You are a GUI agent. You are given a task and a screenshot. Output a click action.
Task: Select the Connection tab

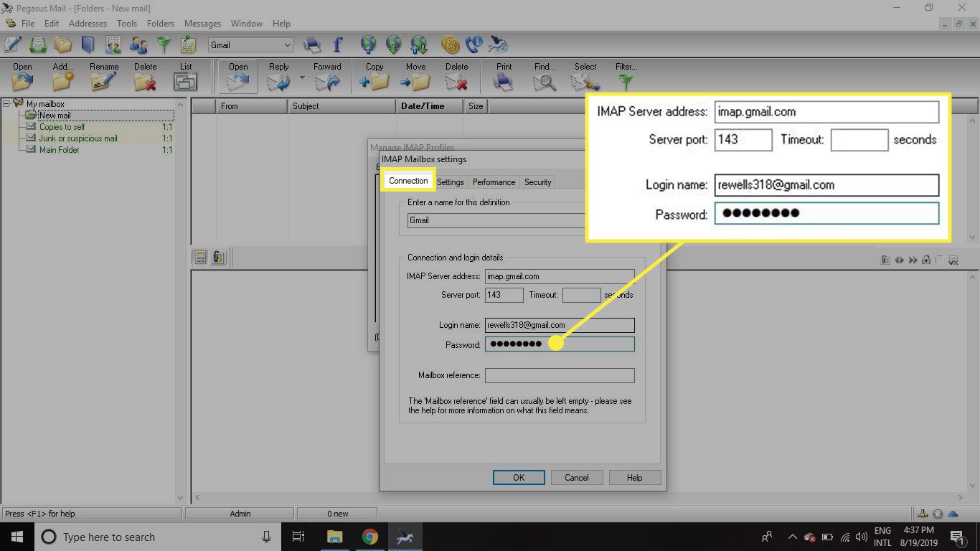click(408, 181)
